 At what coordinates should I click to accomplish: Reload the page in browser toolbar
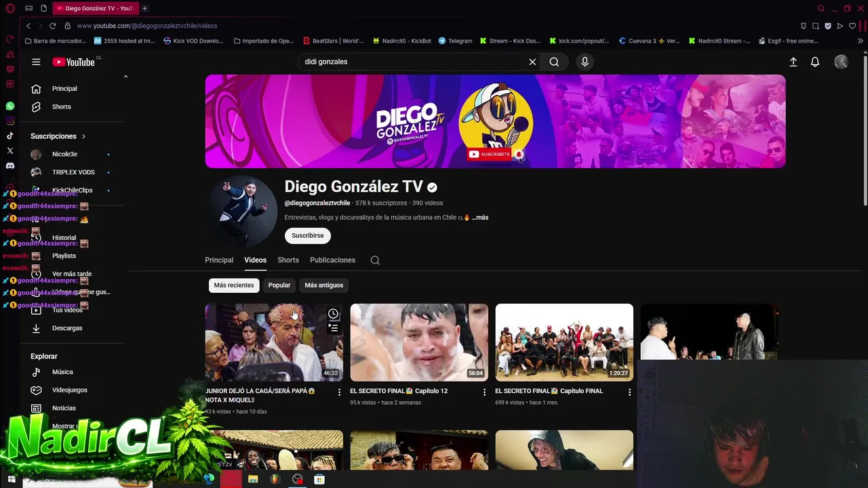point(52,26)
